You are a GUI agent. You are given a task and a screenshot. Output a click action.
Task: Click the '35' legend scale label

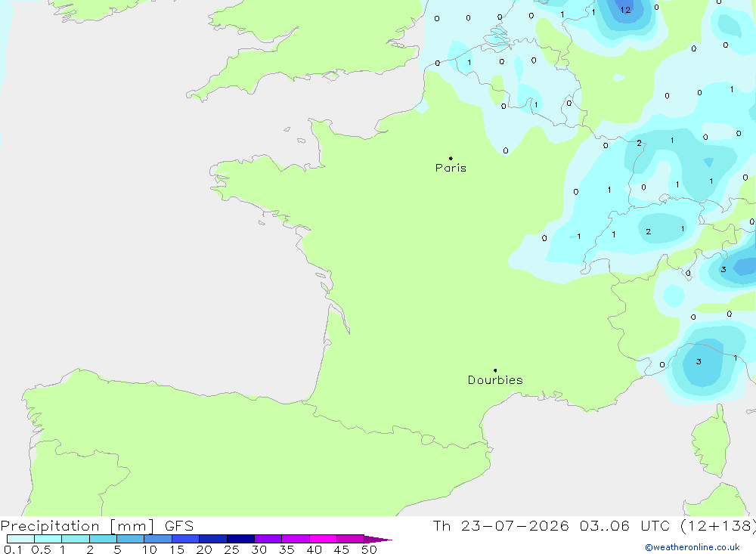tap(287, 549)
